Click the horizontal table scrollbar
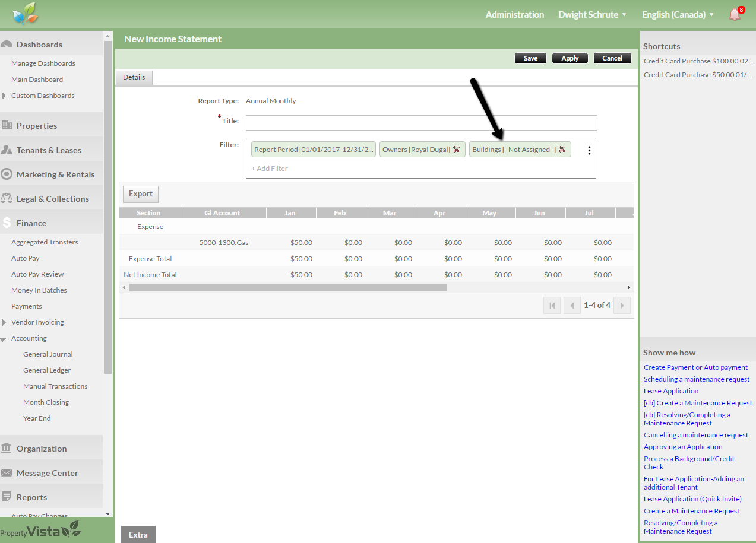 287,288
